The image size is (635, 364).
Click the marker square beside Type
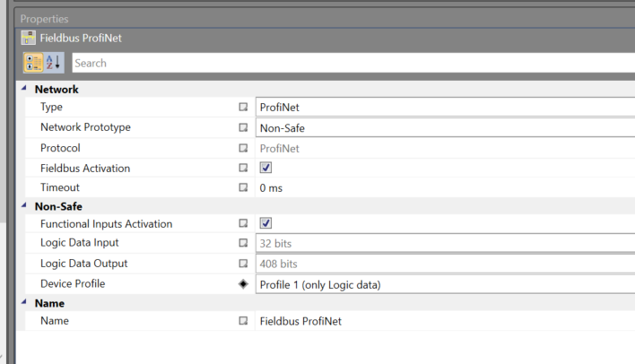point(243,107)
